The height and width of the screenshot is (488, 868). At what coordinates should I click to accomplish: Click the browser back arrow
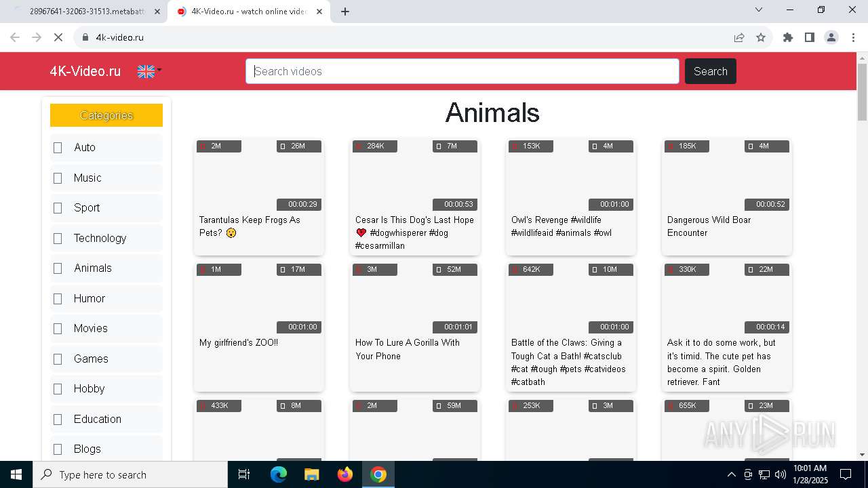15,37
